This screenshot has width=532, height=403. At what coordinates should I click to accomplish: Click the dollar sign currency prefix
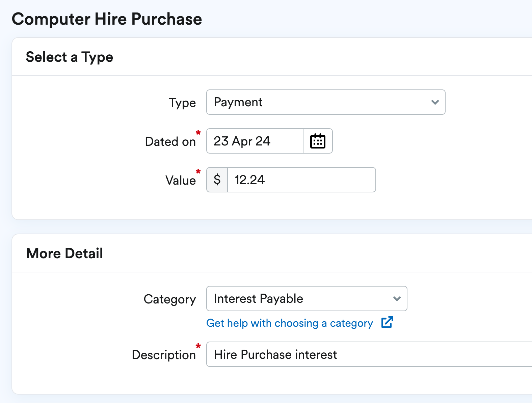point(217,180)
